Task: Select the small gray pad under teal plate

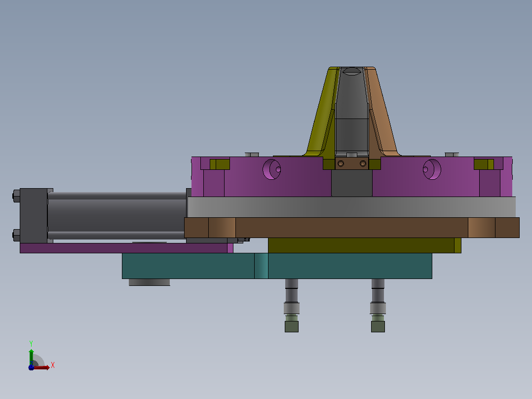Action: tap(149, 282)
